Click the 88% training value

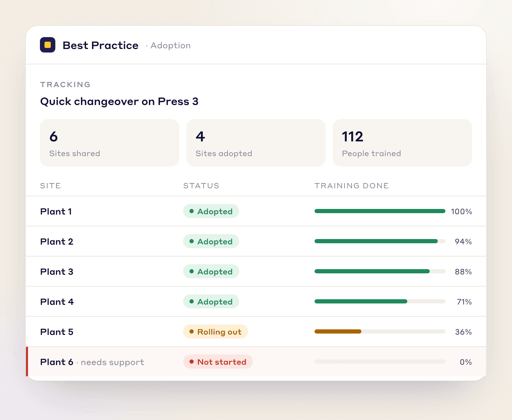pos(463,272)
